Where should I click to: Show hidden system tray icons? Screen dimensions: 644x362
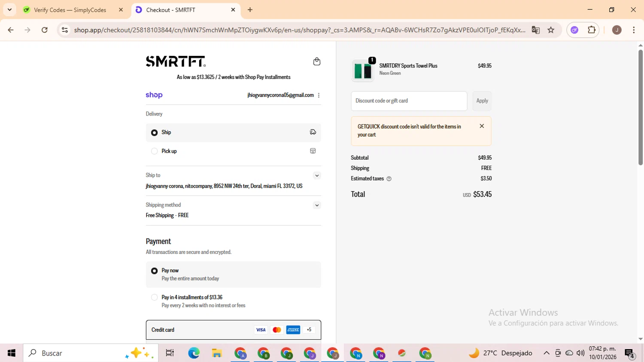coord(546,353)
